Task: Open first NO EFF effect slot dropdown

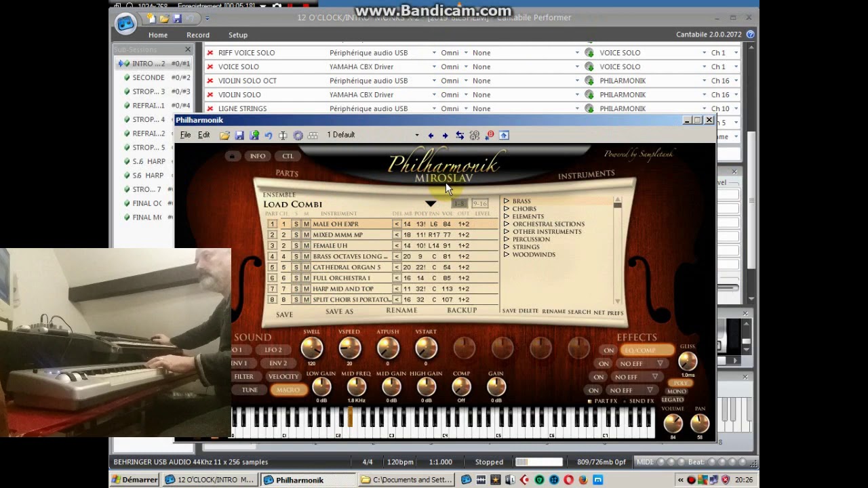Action: [659, 364]
